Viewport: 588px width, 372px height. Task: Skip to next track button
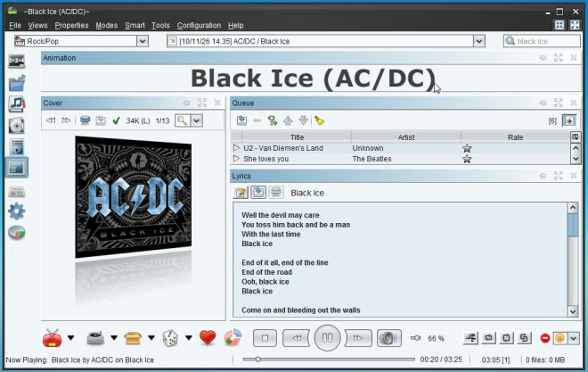pyautogui.click(x=358, y=338)
